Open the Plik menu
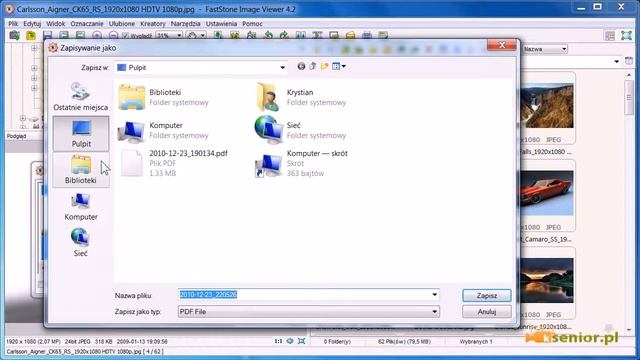 (13, 24)
